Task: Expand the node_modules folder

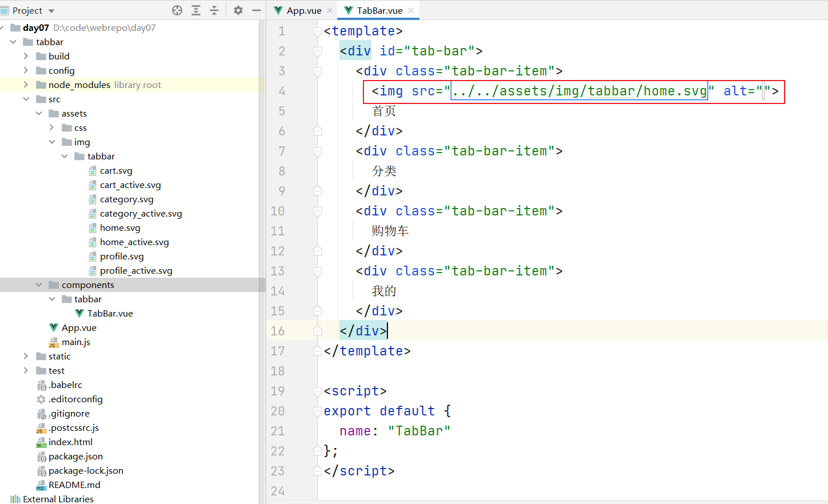Action: [x=26, y=85]
